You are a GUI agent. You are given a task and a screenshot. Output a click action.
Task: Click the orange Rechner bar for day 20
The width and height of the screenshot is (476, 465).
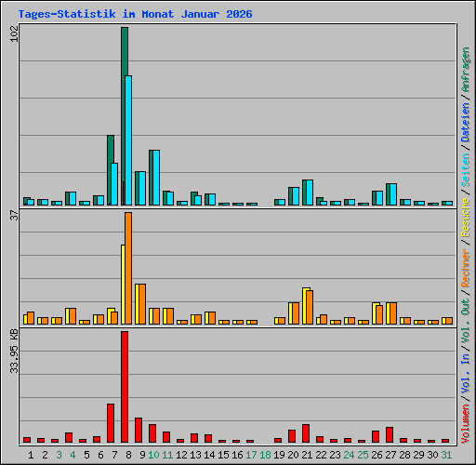click(x=296, y=313)
